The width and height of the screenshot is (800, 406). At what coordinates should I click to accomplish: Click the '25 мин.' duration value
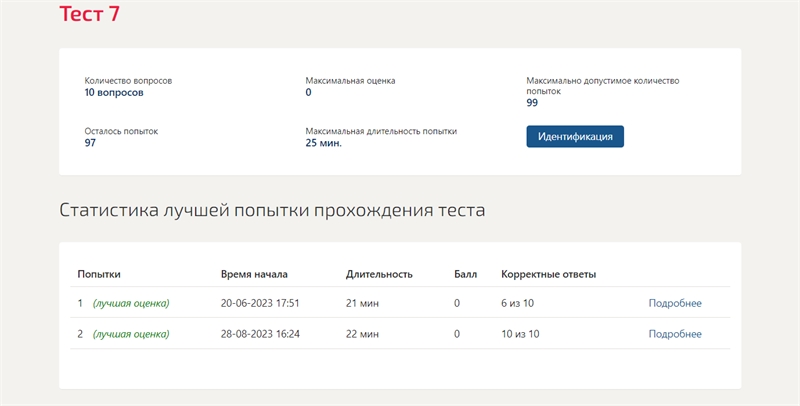coord(323,143)
